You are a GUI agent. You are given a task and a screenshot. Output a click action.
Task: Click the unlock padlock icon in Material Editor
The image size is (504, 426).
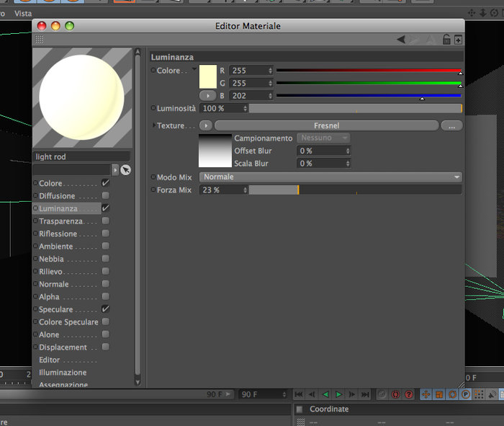(x=446, y=39)
